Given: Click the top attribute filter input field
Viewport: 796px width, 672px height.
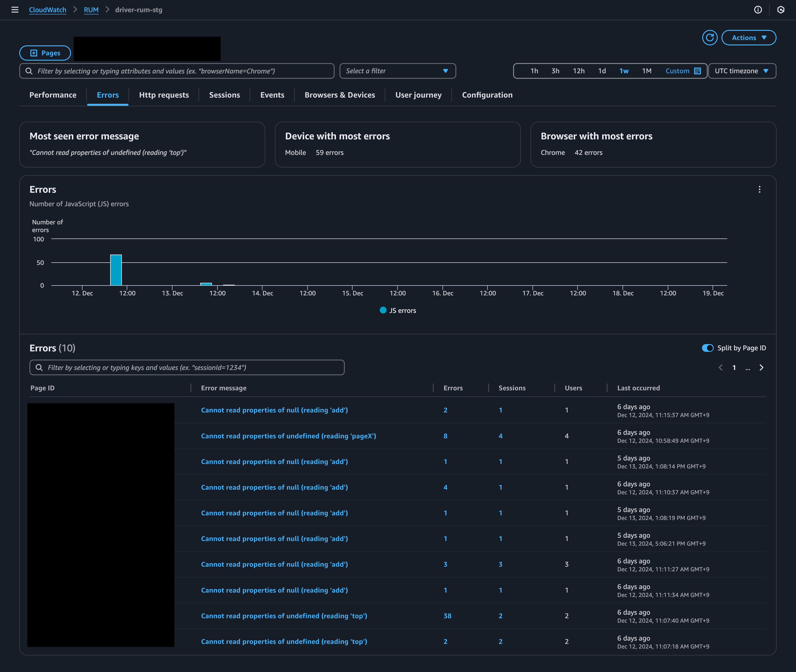Looking at the screenshot, I should pos(177,71).
